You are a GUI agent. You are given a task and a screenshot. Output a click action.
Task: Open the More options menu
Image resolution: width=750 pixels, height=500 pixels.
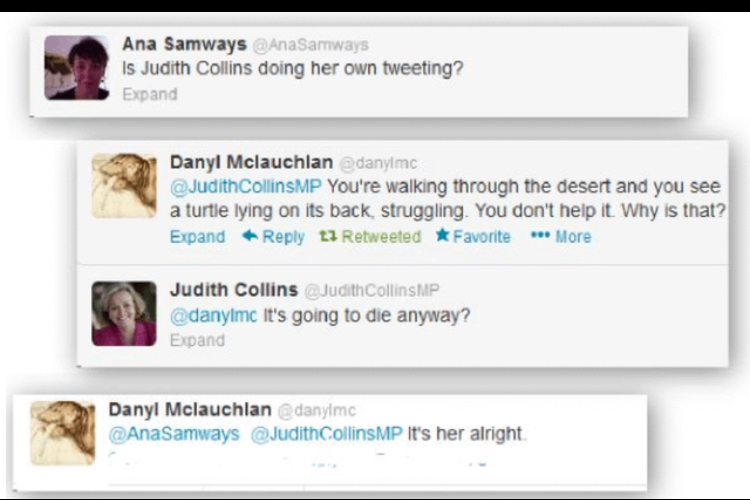point(573,236)
